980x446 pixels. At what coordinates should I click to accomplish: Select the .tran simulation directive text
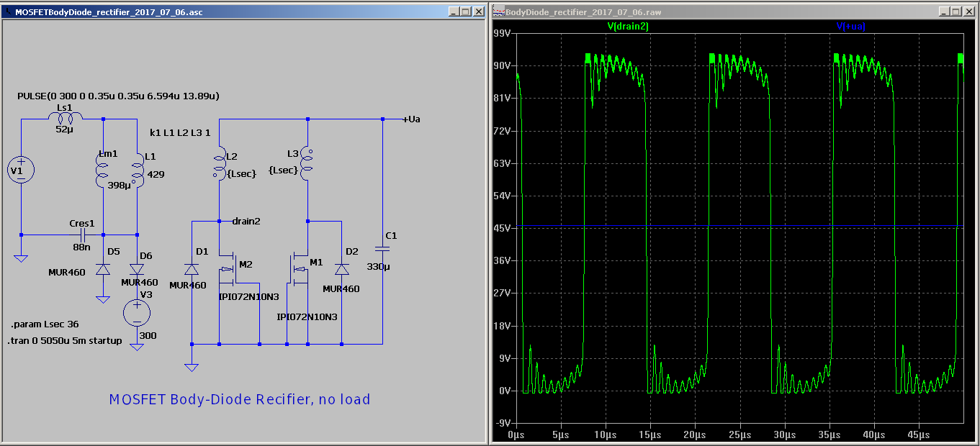pos(65,340)
